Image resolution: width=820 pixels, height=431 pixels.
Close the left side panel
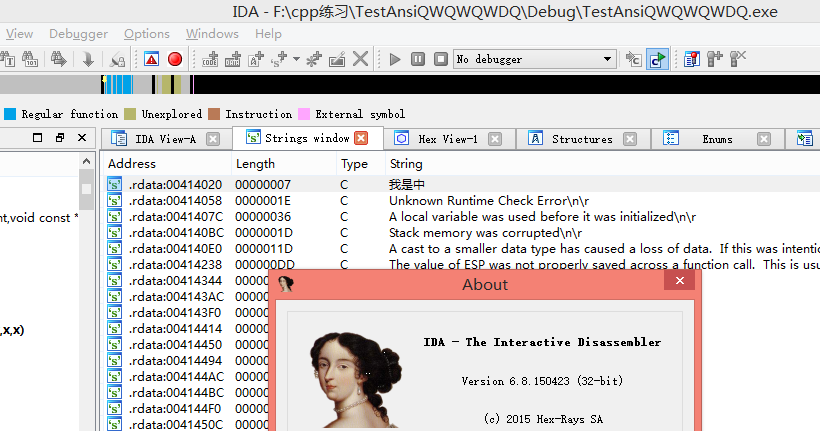coord(82,138)
